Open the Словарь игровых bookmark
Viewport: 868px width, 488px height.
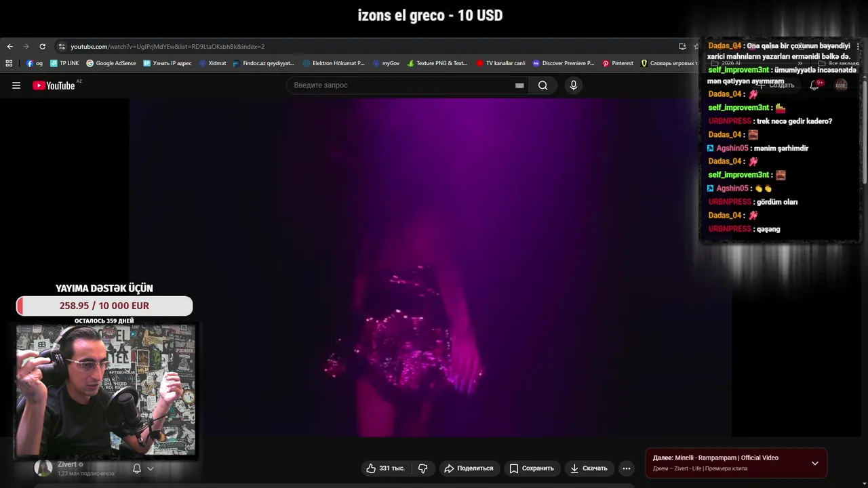(669, 63)
